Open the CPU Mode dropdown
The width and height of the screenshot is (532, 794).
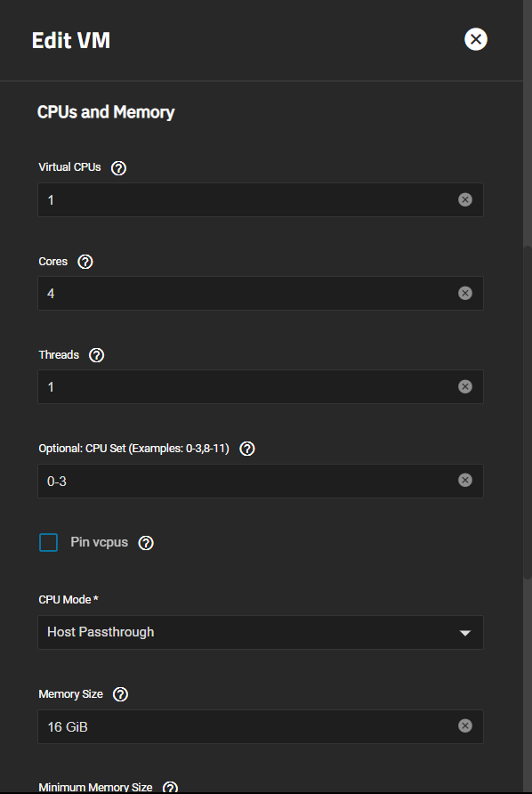[x=261, y=633]
